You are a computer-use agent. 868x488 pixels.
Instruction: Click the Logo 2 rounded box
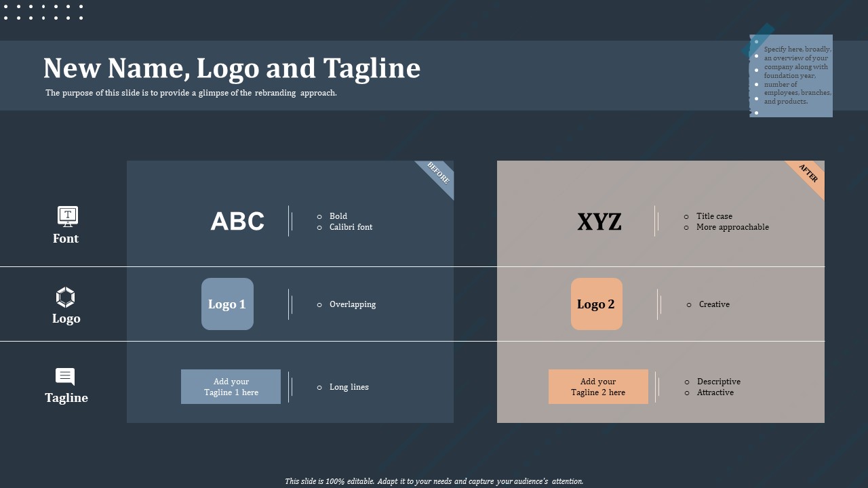pos(597,304)
